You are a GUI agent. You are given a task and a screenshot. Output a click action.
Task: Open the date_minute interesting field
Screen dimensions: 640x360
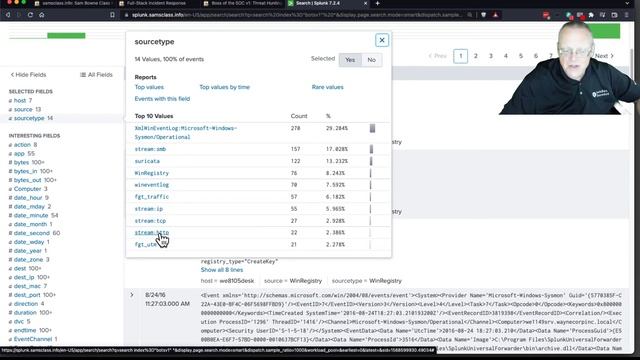31,216
